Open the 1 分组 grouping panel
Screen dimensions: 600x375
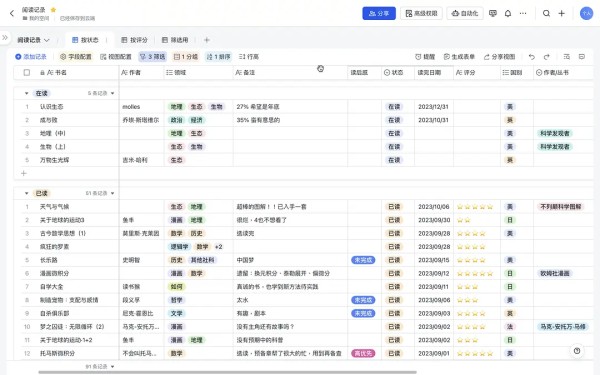click(x=186, y=57)
